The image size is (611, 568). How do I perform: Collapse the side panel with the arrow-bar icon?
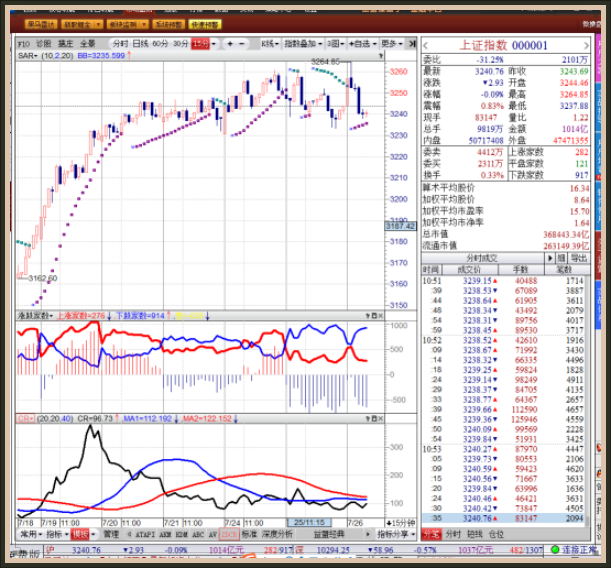click(x=412, y=44)
